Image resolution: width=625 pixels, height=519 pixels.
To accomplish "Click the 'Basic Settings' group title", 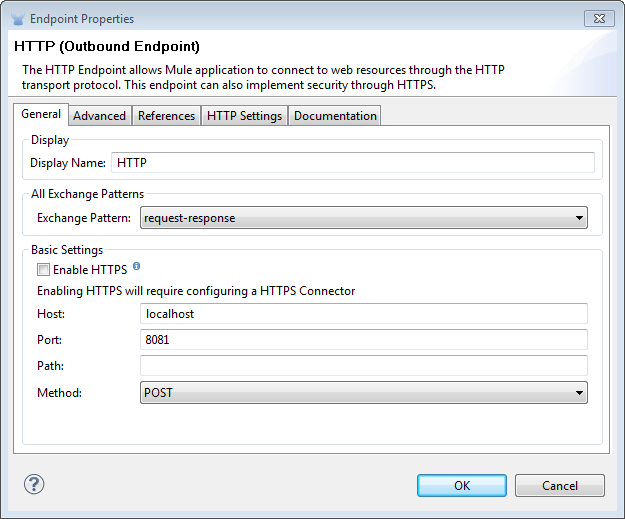I will [67, 250].
